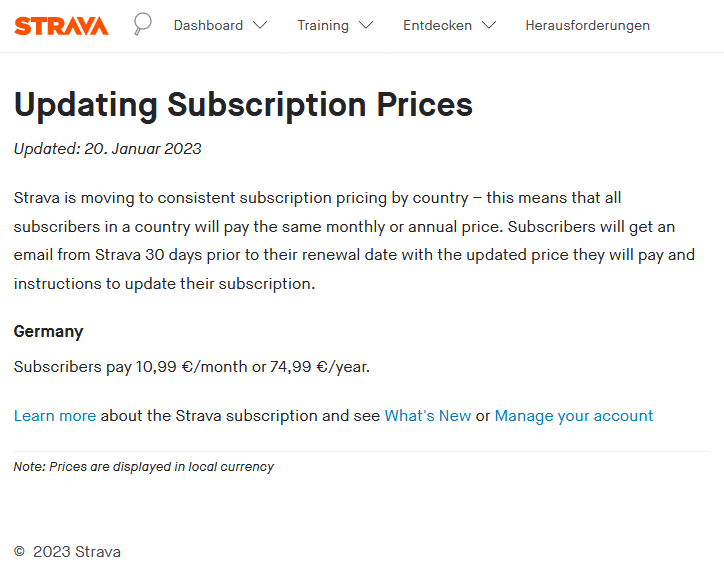Image resolution: width=724 pixels, height=579 pixels.
Task: Click the 2023 Strava copyright text
Action: [77, 552]
